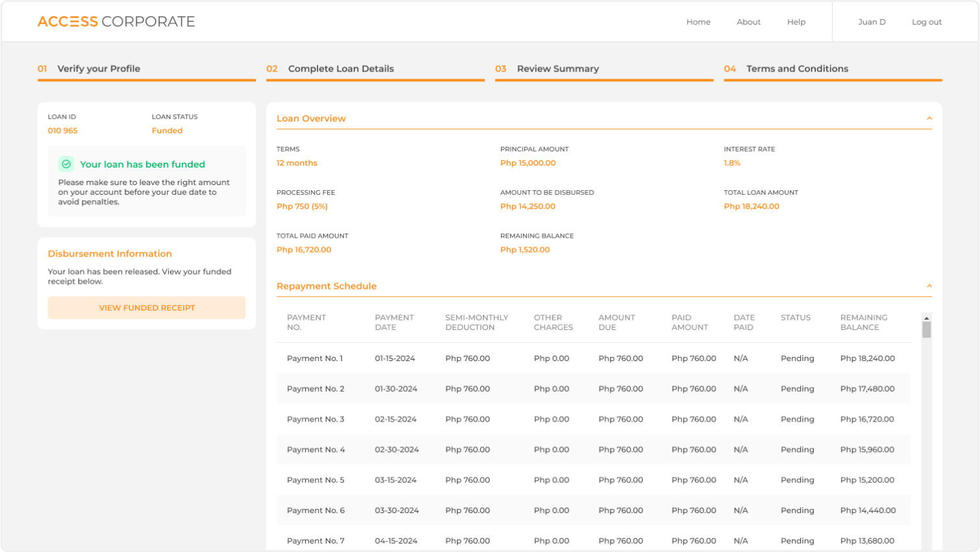The width and height of the screenshot is (980, 552).
Task: Click payment date 01-30-2024
Action: pyautogui.click(x=396, y=389)
